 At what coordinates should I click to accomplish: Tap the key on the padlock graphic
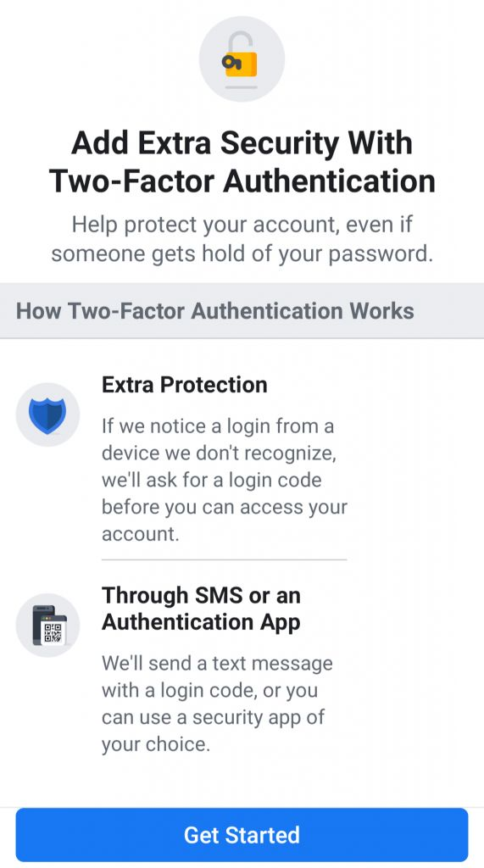click(x=230, y=62)
